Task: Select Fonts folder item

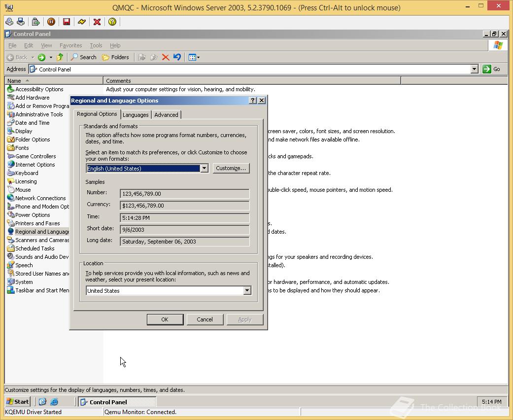Action: [x=18, y=148]
